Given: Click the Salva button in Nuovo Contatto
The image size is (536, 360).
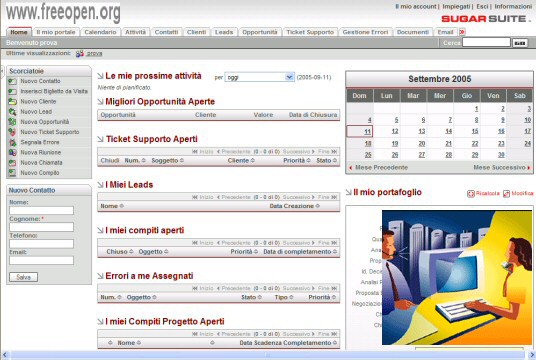Looking at the screenshot, I should point(23,277).
